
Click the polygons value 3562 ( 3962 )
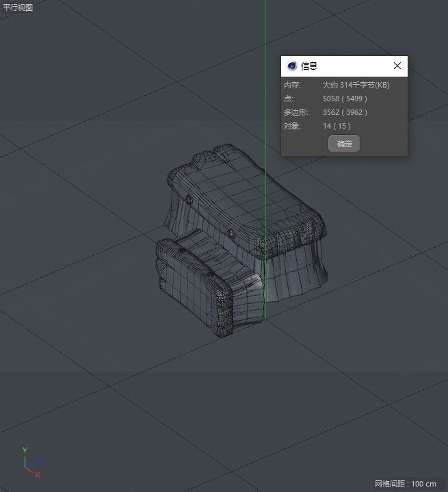[345, 112]
